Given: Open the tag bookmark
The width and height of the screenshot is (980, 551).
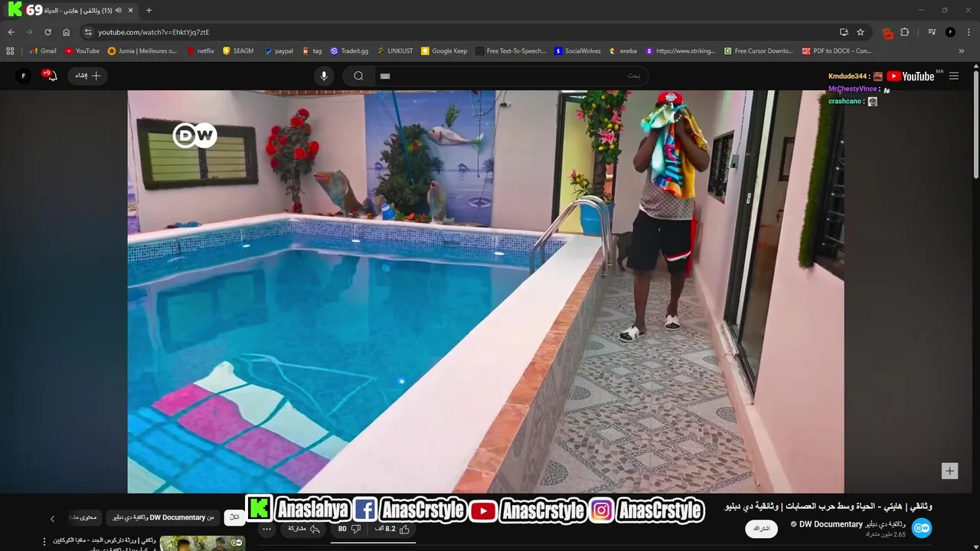Looking at the screenshot, I should pos(312,51).
